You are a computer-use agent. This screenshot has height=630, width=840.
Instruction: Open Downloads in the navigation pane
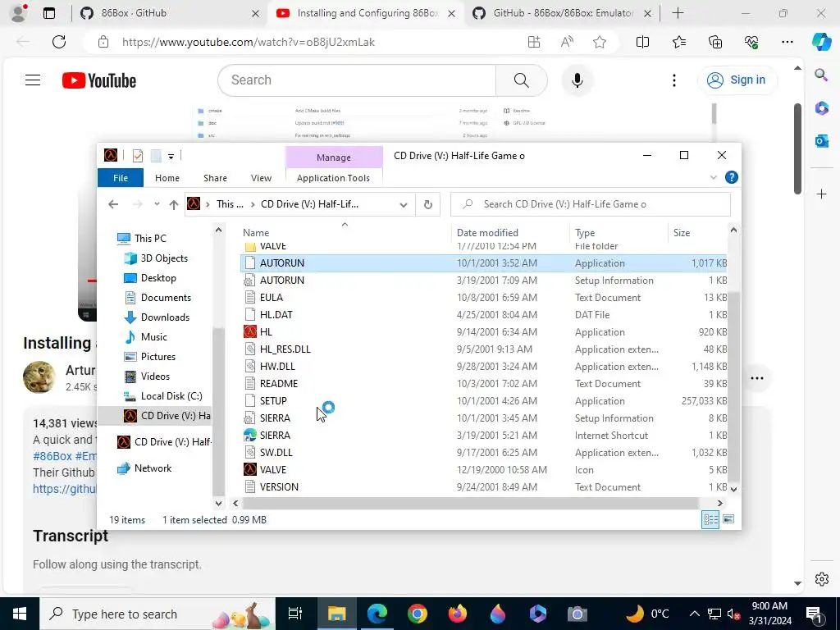(x=165, y=317)
